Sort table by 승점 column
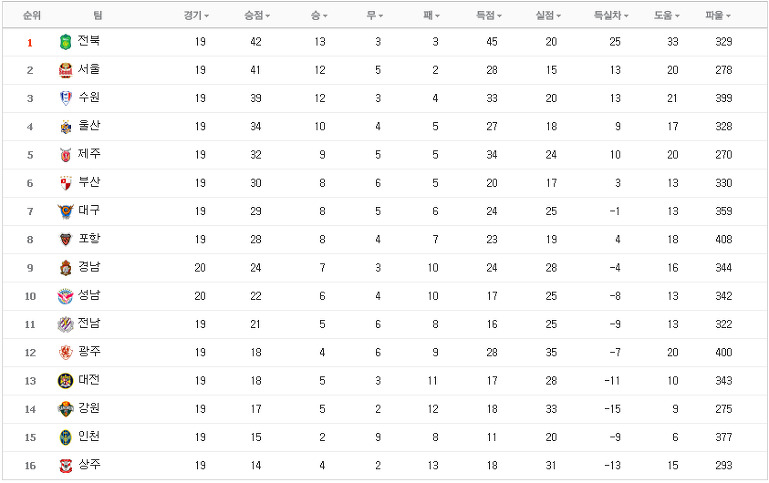 pos(257,16)
